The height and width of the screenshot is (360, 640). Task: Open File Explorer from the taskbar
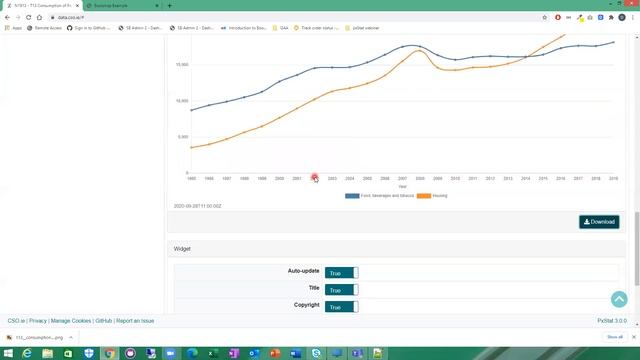point(48,353)
